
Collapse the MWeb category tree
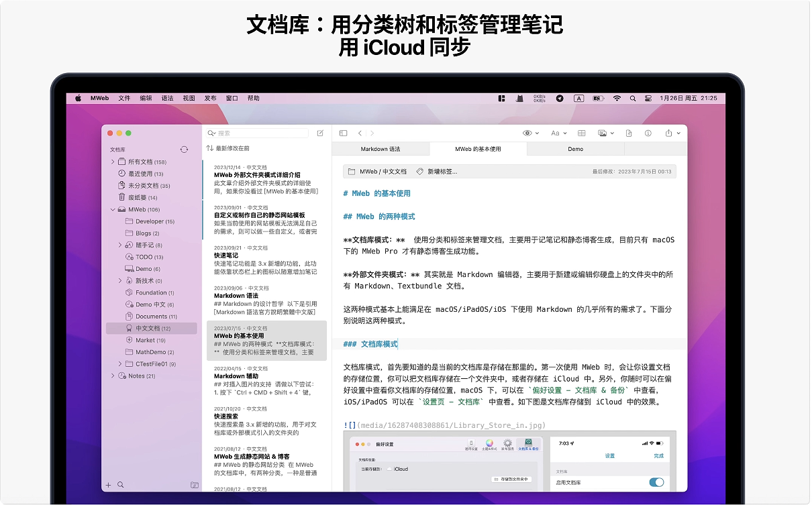click(x=112, y=209)
